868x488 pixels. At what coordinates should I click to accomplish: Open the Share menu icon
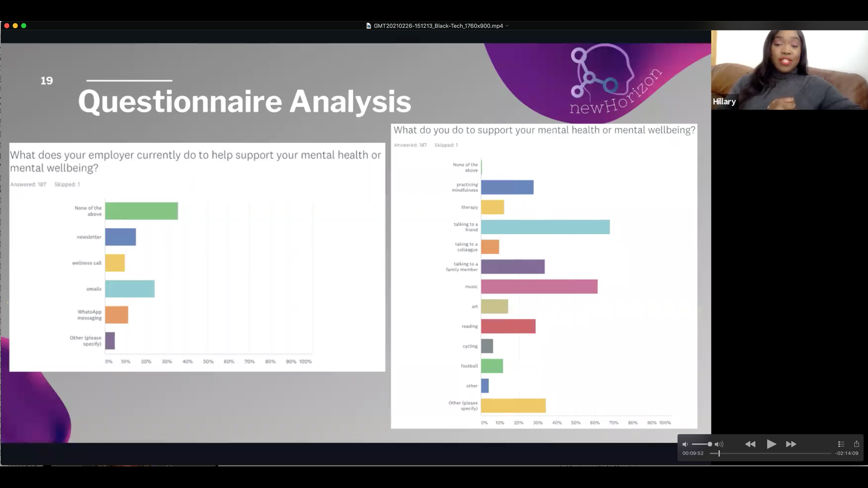pyautogui.click(x=856, y=444)
